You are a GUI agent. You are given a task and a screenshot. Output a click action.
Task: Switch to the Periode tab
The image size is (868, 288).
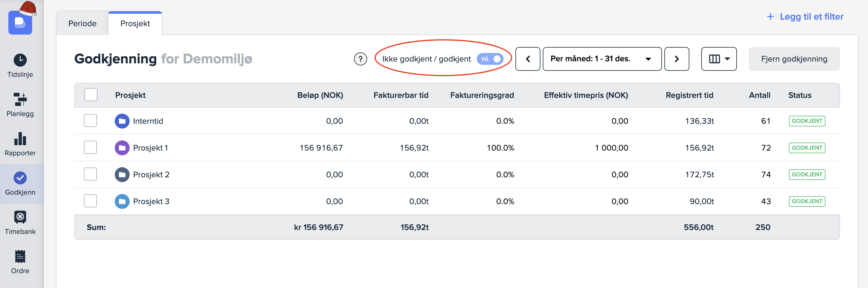pyautogui.click(x=82, y=24)
